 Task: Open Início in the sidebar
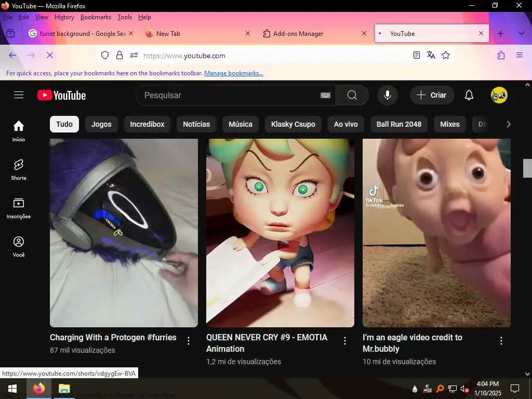click(x=19, y=131)
